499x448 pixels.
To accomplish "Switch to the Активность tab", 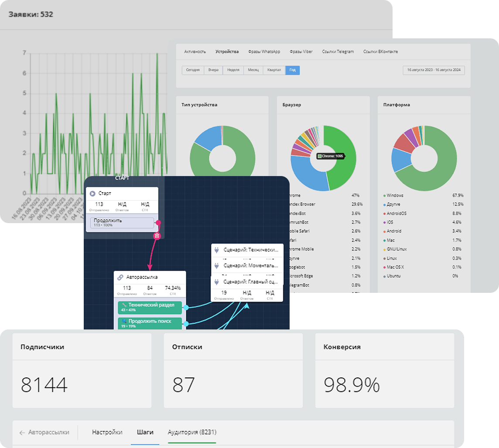I will click(x=195, y=51).
